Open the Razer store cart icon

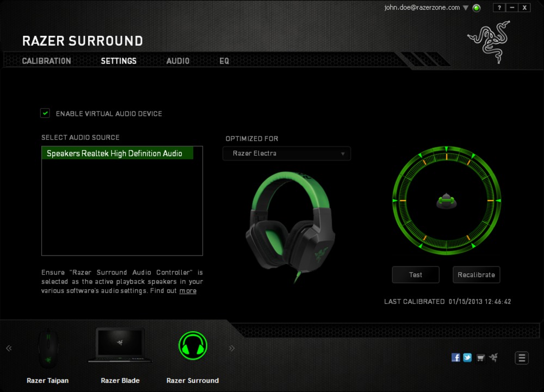pos(480,358)
